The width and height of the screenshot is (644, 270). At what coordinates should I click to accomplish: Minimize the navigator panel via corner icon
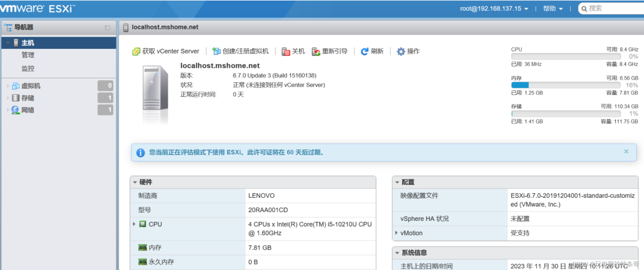coord(108,28)
